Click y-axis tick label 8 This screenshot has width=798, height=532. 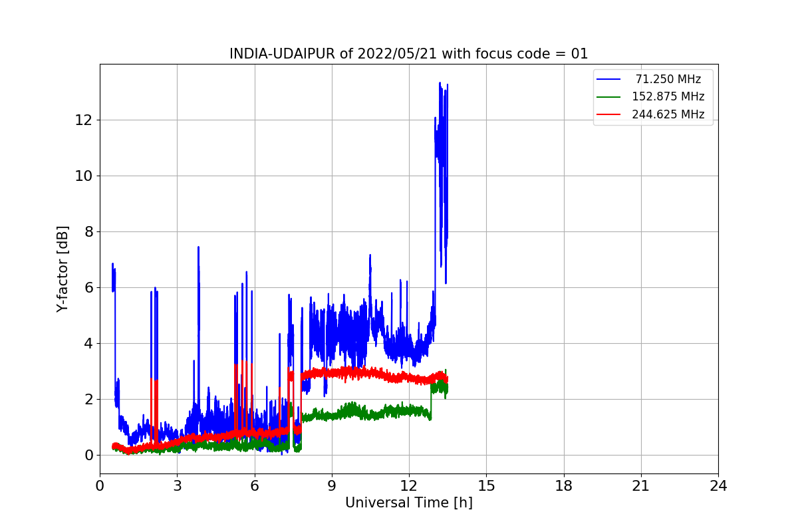point(88,232)
